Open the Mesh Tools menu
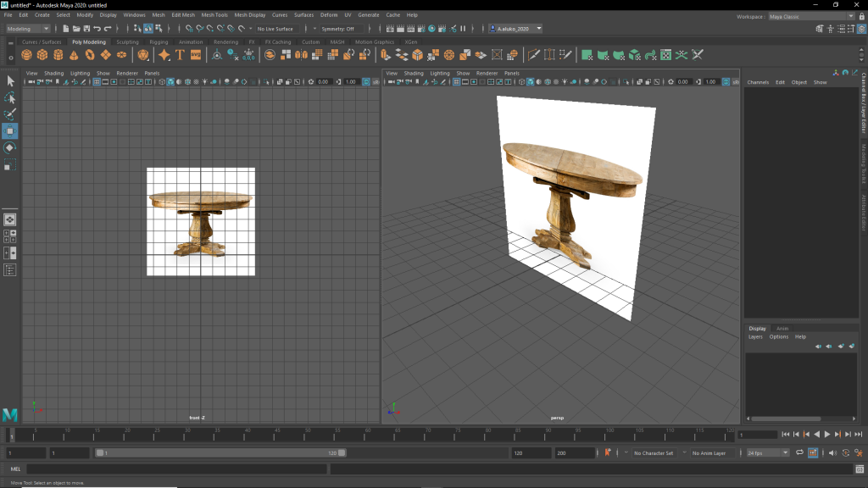 (214, 15)
